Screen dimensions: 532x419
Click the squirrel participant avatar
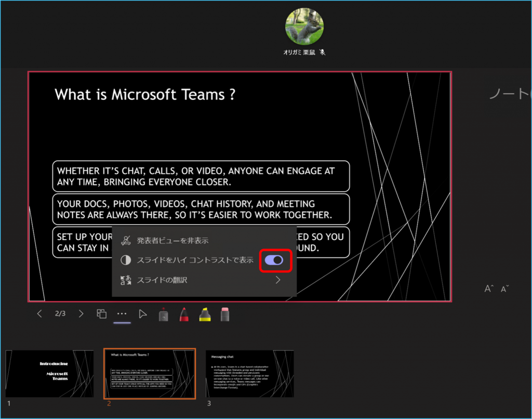point(304,26)
